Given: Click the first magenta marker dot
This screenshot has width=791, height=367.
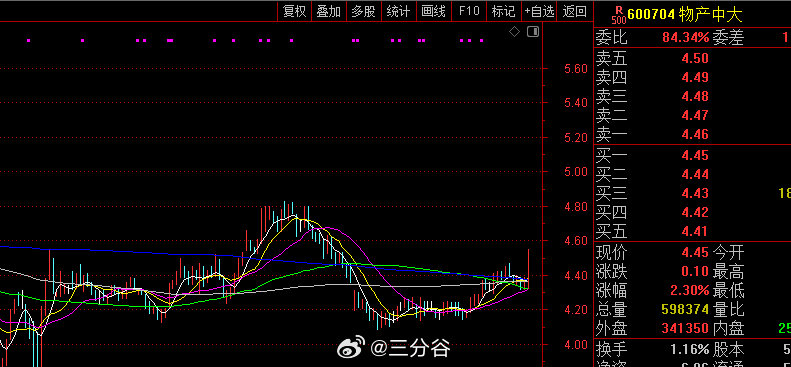Looking at the screenshot, I should [29, 40].
